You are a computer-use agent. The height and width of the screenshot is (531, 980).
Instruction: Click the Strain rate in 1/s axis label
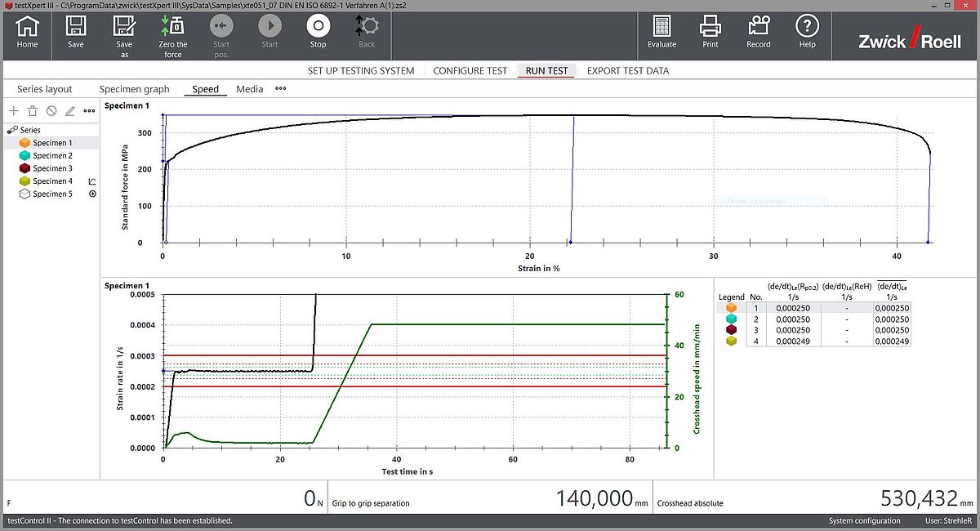119,377
